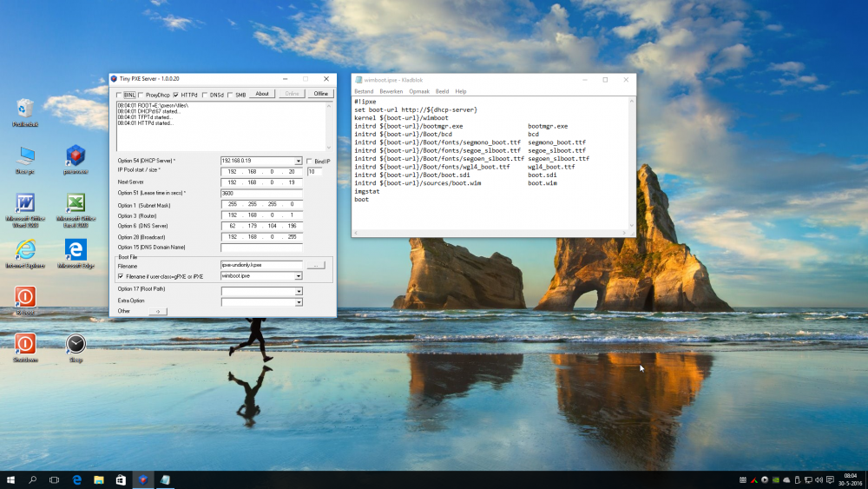The image size is (868, 489).
Task: Launch Edge from the taskbar
Action: click(76, 479)
